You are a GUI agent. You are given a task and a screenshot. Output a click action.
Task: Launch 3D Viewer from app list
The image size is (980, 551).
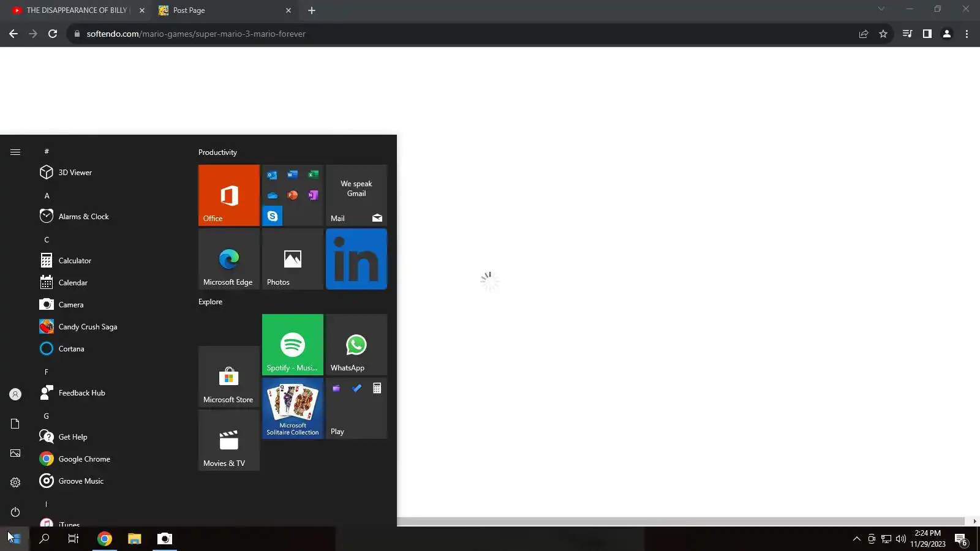click(x=110, y=173)
